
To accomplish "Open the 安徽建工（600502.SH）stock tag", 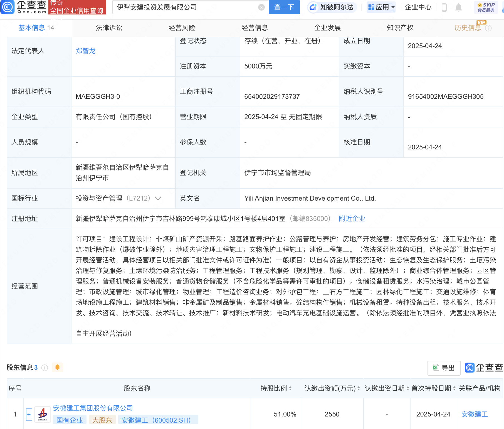I will point(158,420).
